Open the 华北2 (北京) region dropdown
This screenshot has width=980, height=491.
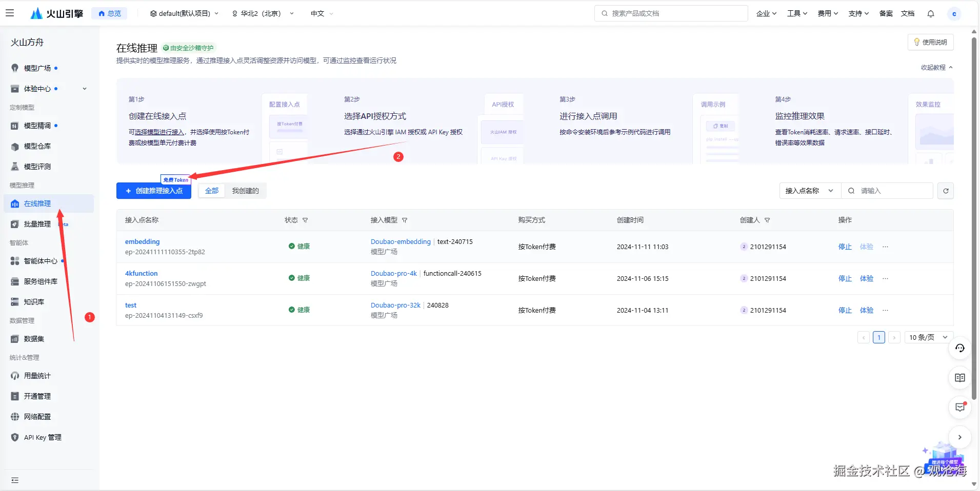(263, 14)
